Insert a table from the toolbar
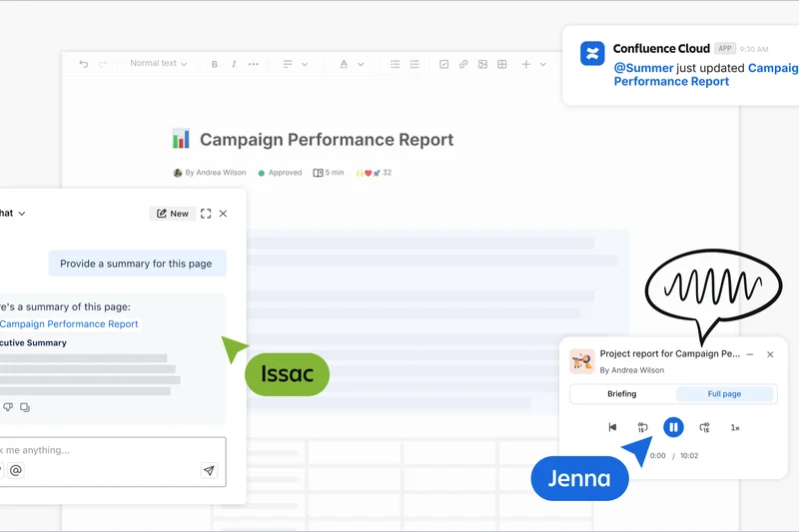 [x=501, y=64]
